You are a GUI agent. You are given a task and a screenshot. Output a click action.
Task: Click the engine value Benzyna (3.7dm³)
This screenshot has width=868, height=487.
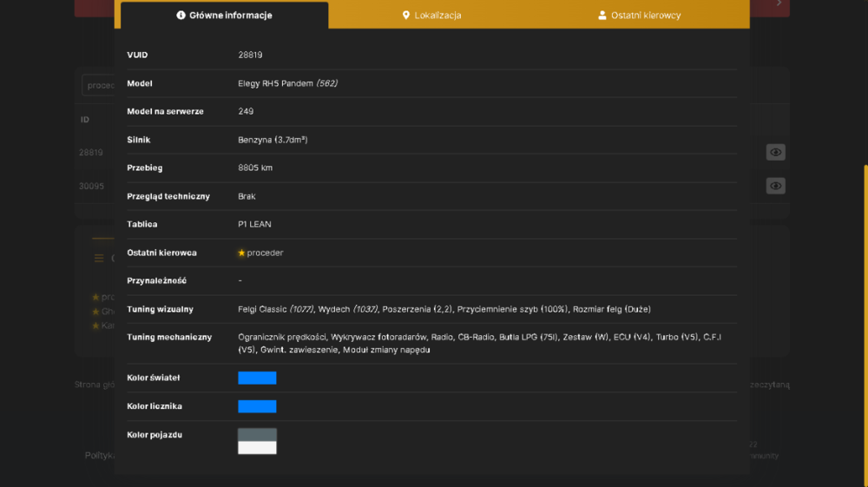(273, 140)
